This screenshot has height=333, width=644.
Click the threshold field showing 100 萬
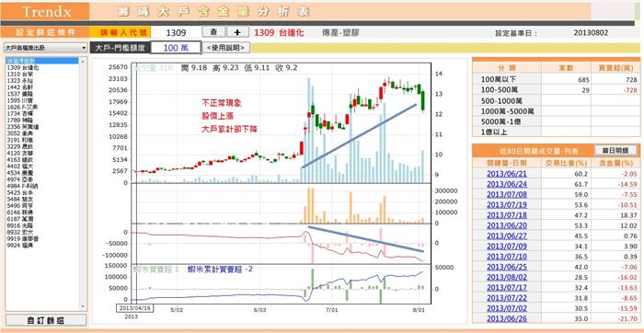coord(176,48)
